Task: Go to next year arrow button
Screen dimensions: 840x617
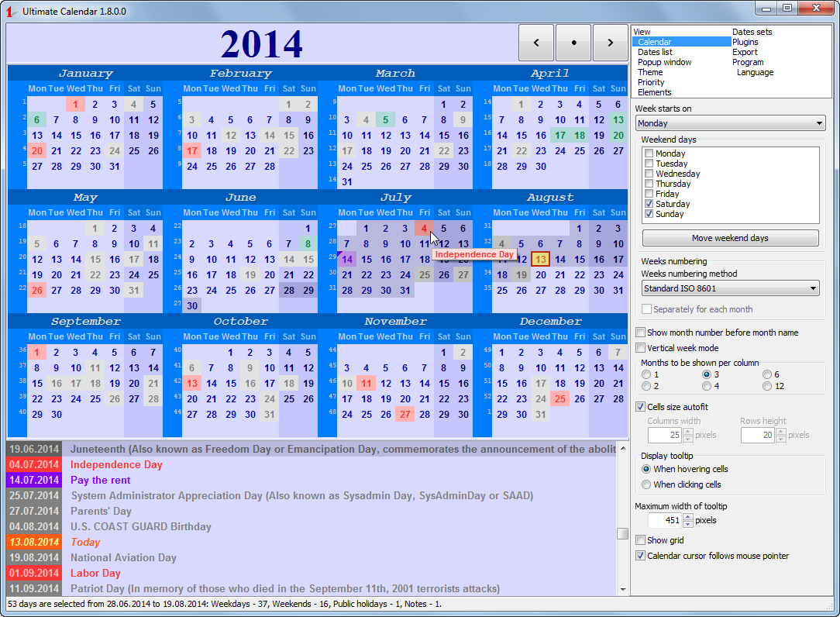Action: point(610,43)
